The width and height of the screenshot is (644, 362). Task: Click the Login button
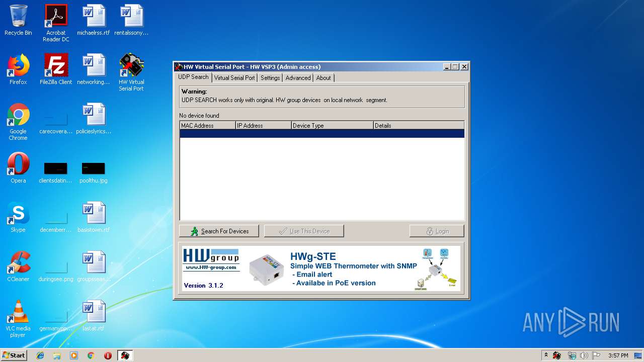point(437,231)
